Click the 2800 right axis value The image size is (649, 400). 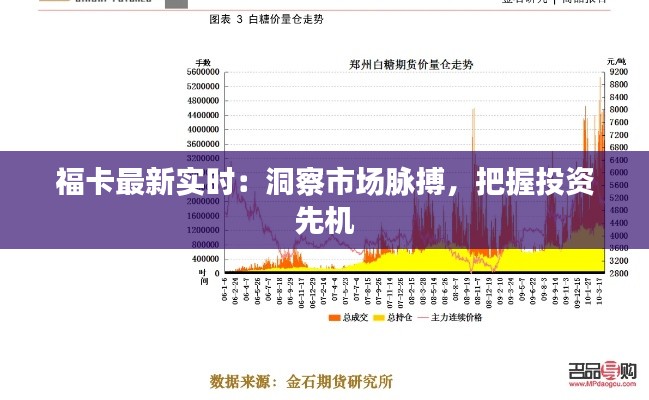(x=618, y=273)
